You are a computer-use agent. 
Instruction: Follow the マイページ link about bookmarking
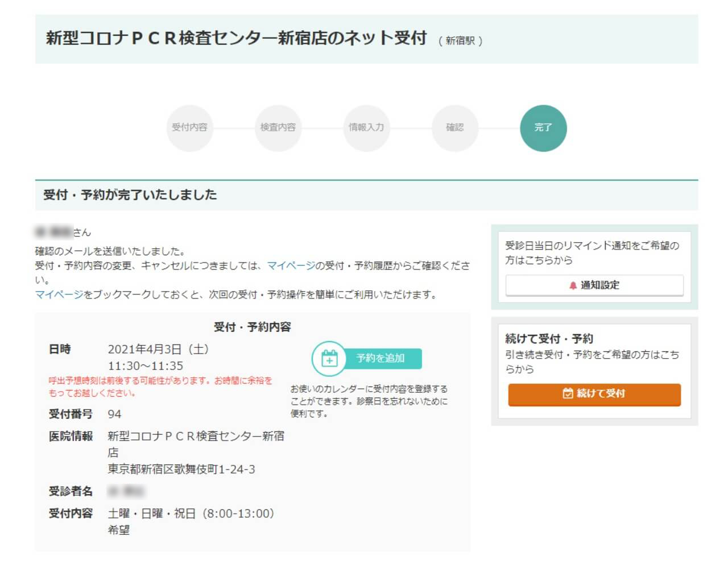(x=59, y=294)
